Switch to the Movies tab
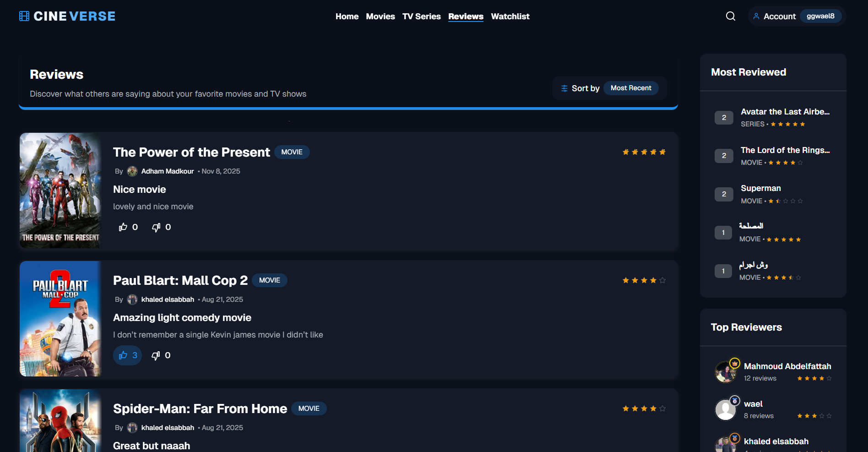Image resolution: width=868 pixels, height=452 pixels. coord(380,16)
